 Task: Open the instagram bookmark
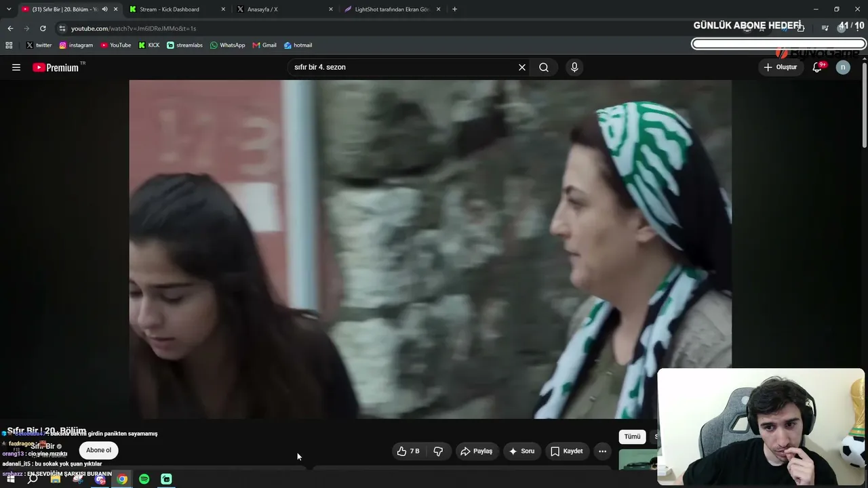[x=76, y=45]
